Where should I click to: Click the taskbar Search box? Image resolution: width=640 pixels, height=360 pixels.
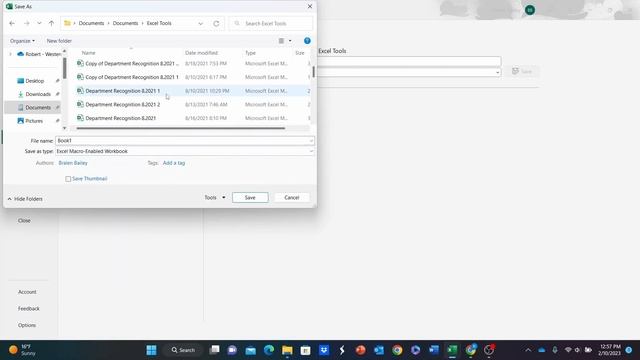[x=183, y=350]
